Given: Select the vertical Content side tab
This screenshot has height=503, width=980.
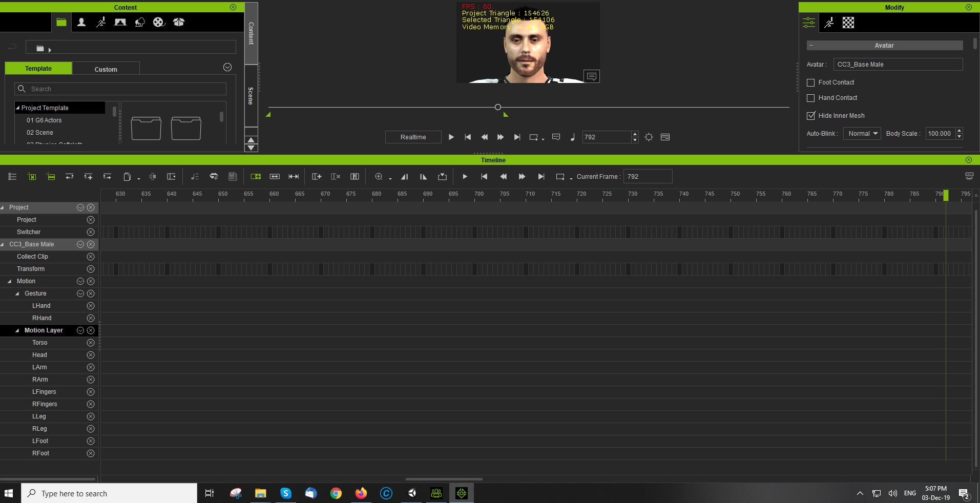Looking at the screenshot, I should click(251, 33).
